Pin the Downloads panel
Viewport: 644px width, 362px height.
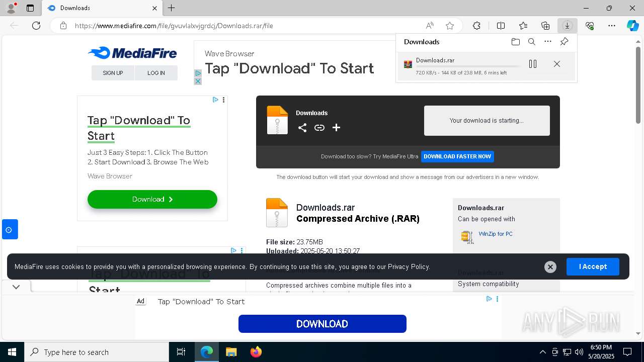[565, 42]
